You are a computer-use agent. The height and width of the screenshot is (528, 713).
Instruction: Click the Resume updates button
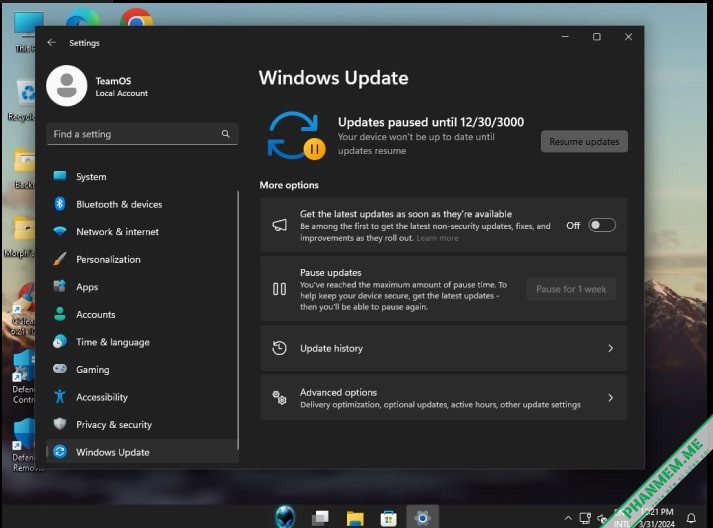[x=584, y=141]
